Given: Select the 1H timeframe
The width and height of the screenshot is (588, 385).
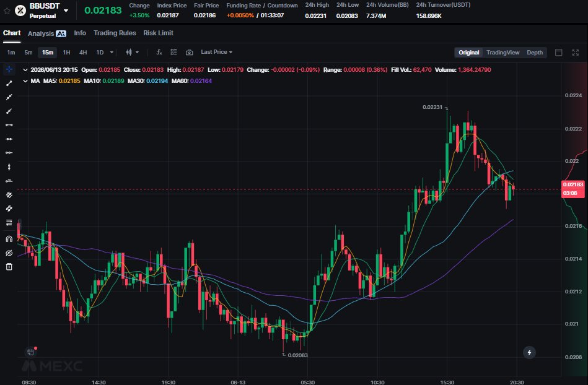Looking at the screenshot, I should coord(66,53).
